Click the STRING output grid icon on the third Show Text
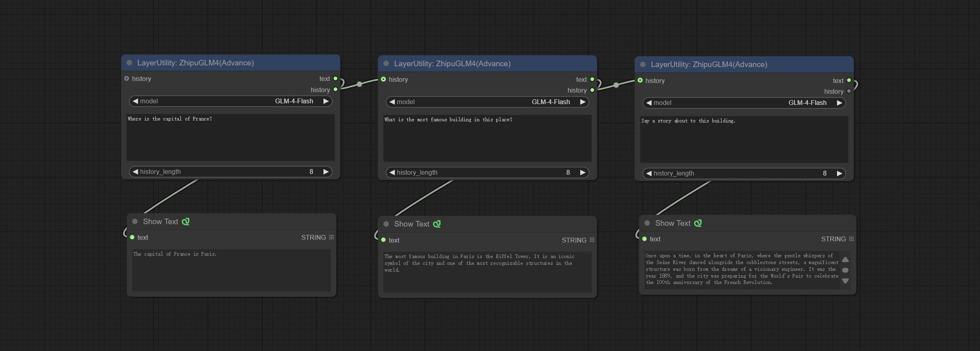This screenshot has height=351, width=980. tap(851, 239)
